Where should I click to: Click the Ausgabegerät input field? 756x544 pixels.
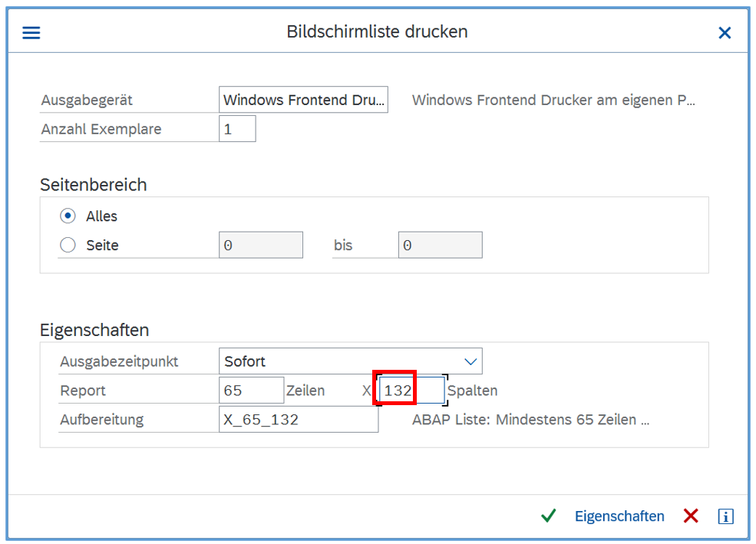pos(303,100)
